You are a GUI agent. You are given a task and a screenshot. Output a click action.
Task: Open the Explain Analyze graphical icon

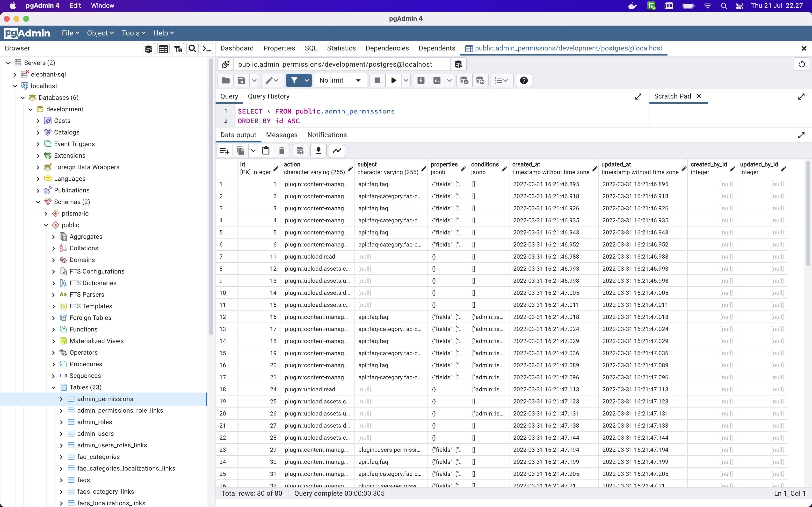point(436,80)
